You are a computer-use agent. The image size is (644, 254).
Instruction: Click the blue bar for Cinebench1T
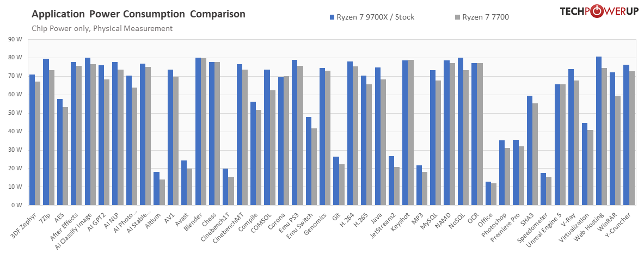tap(225, 187)
